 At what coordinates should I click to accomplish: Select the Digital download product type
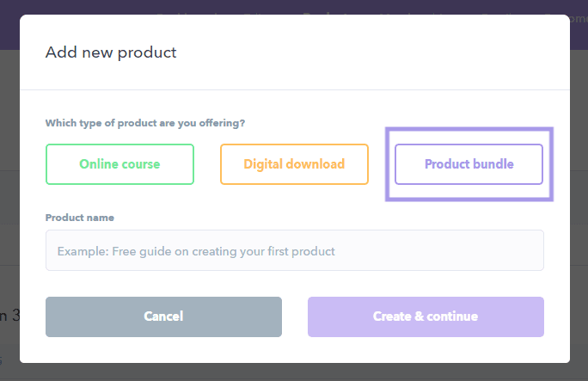[294, 164]
